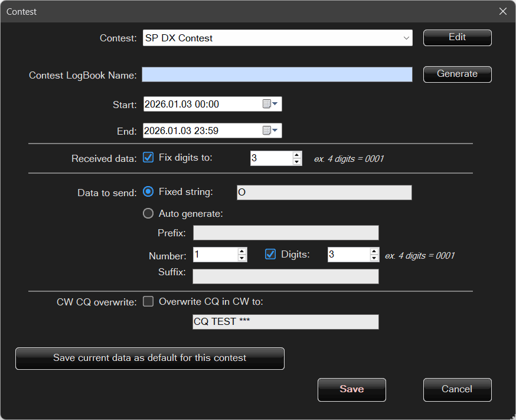
Task: Disable the Fix digits to checkbox
Action: tap(149, 158)
